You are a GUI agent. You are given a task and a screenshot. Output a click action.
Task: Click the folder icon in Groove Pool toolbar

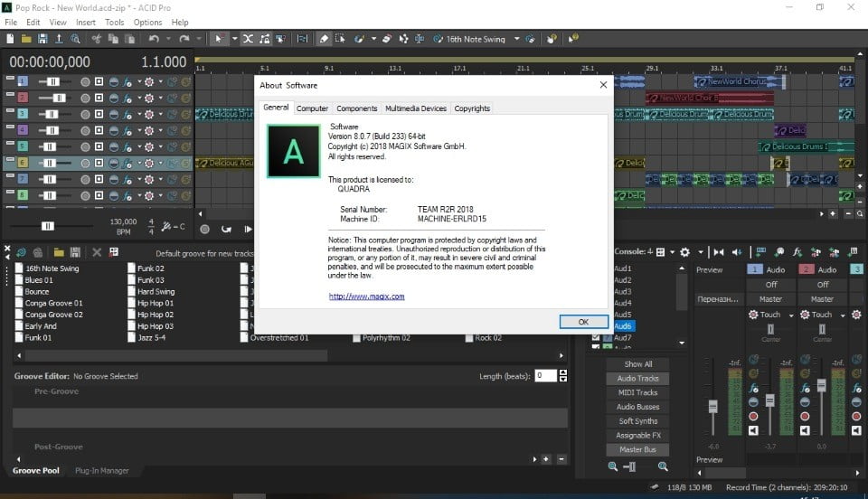(59, 252)
